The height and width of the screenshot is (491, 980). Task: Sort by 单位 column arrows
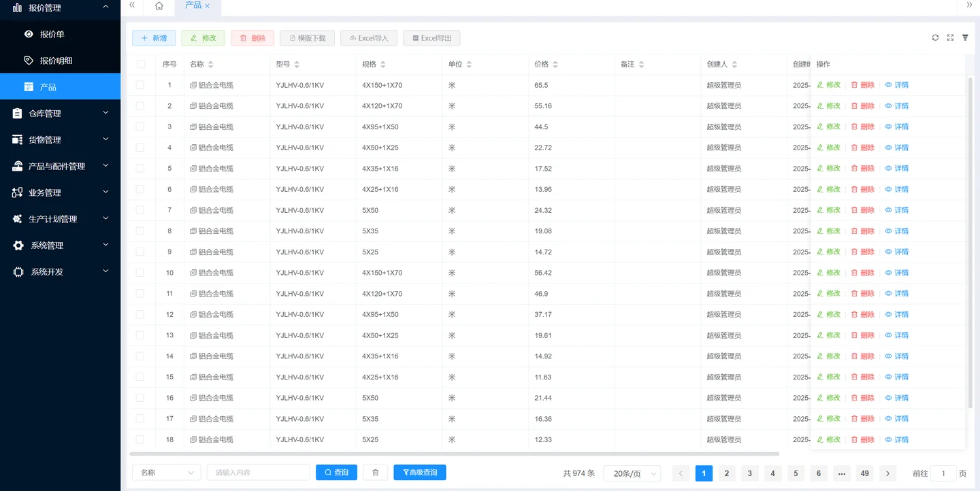[x=469, y=65]
